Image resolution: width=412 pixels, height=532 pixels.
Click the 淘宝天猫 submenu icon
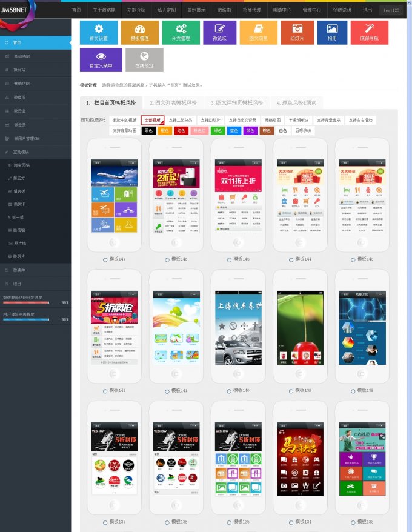(x=10, y=165)
